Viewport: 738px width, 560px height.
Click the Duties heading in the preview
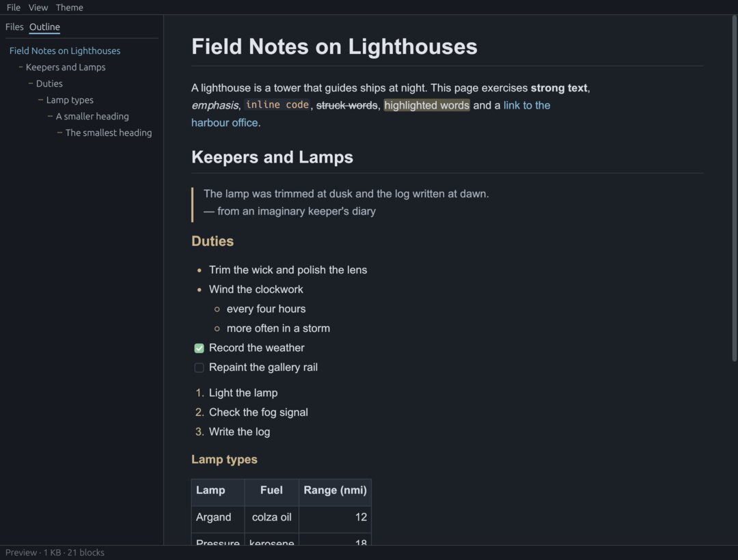tap(213, 241)
